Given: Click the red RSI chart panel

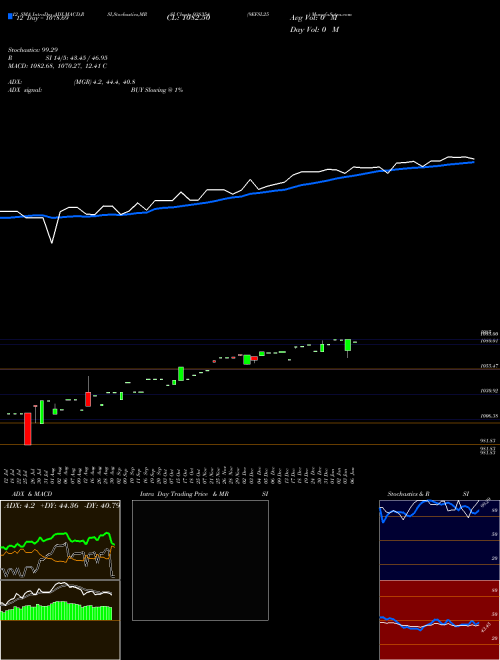Looking at the screenshot, I should click(439, 620).
